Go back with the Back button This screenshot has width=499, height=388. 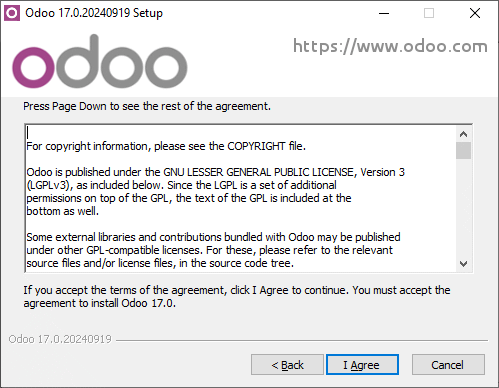[x=287, y=365]
